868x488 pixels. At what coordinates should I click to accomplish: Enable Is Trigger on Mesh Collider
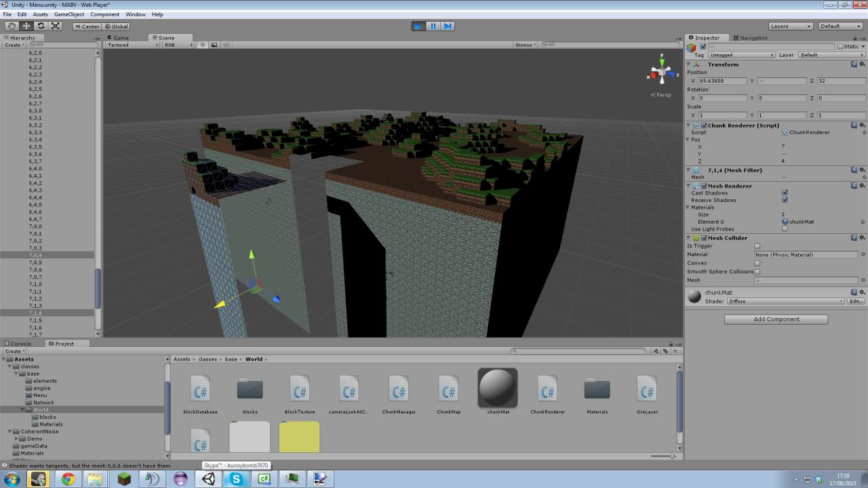(x=757, y=246)
